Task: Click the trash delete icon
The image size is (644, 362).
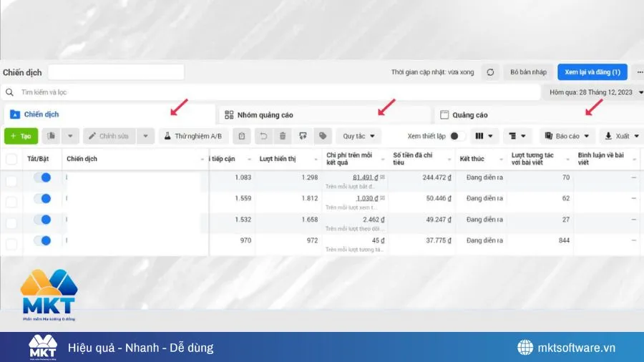Action: pyautogui.click(x=283, y=136)
